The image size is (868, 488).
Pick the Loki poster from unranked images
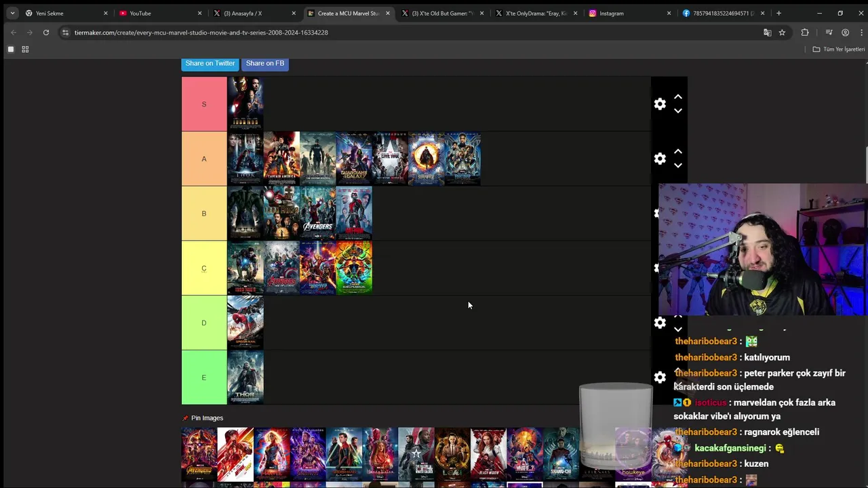(452, 455)
